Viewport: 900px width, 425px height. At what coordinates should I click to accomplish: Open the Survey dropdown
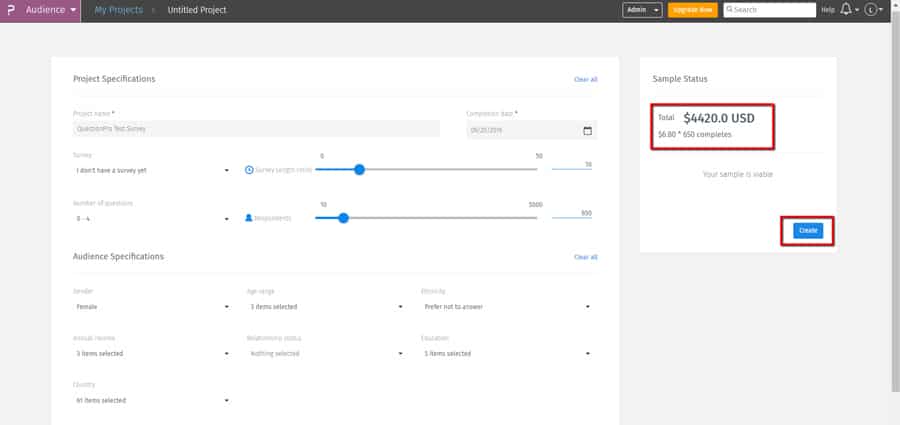tap(152, 171)
